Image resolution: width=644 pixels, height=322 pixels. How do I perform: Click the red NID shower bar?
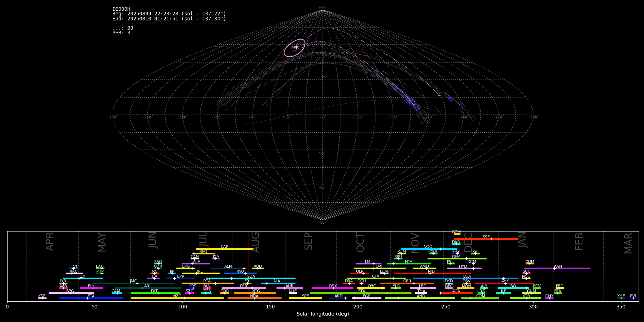432,273
